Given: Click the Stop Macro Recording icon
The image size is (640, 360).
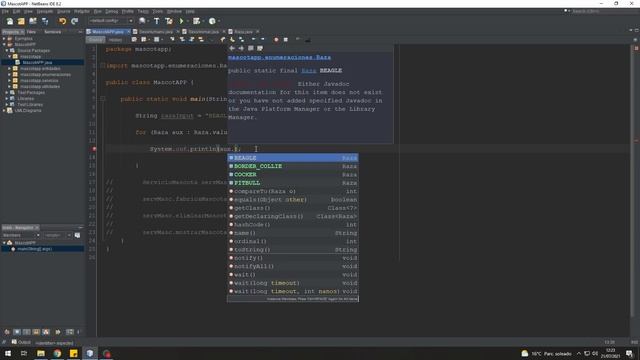Looking at the screenshot, I should point(286,40).
